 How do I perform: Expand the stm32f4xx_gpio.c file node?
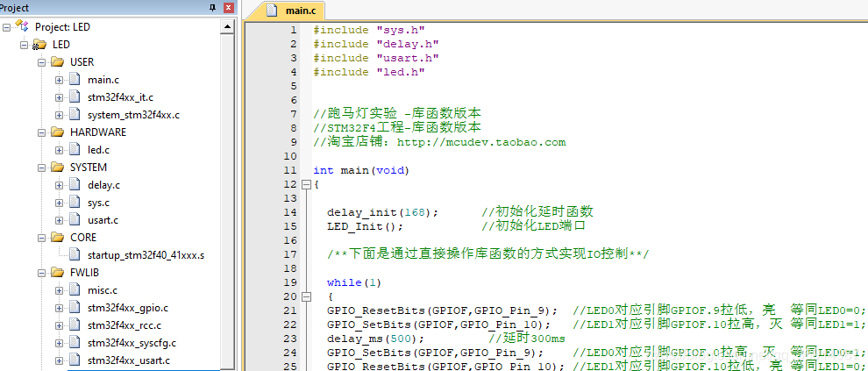point(60,308)
